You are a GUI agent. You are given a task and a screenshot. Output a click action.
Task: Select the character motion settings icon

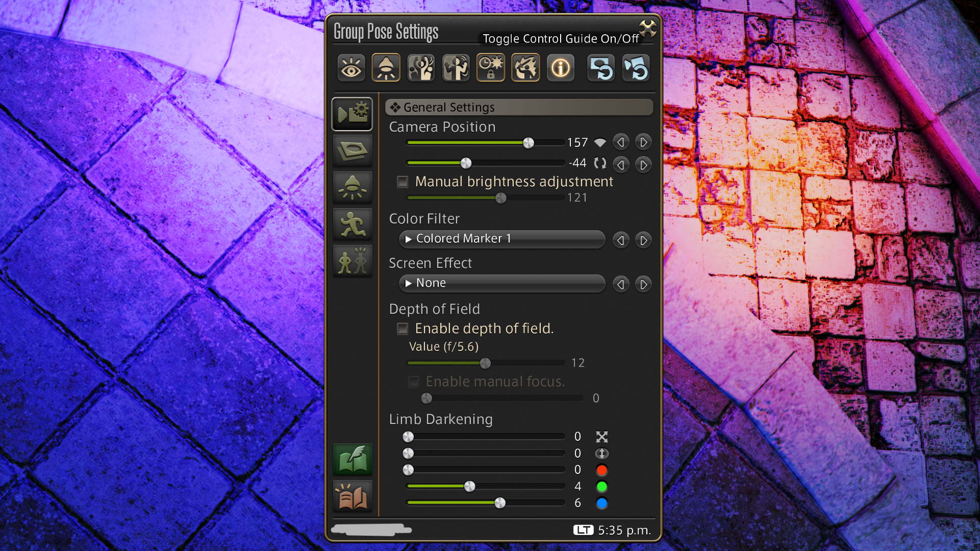(456, 67)
